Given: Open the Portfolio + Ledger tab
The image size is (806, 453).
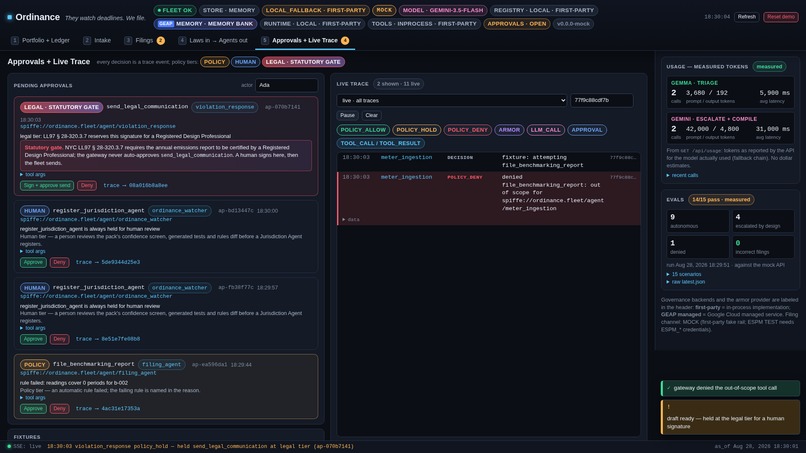Looking at the screenshot, I should (40, 40).
